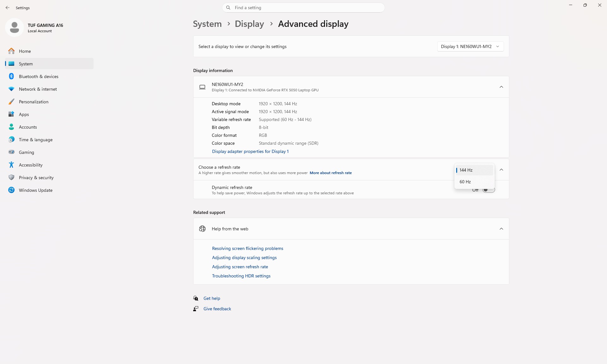Open Privacy & security settings
Viewport: 607px width, 364px height.
point(49,178)
